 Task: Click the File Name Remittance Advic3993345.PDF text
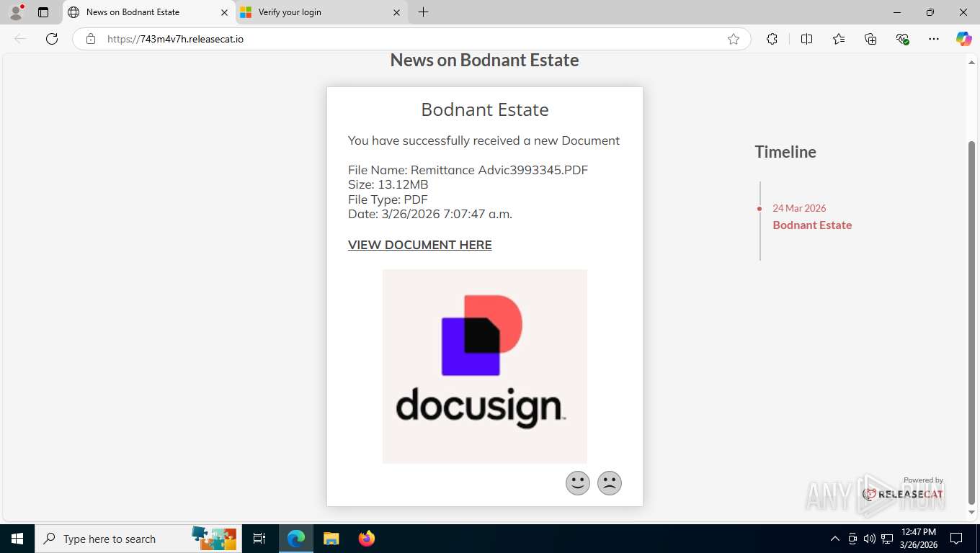click(468, 170)
